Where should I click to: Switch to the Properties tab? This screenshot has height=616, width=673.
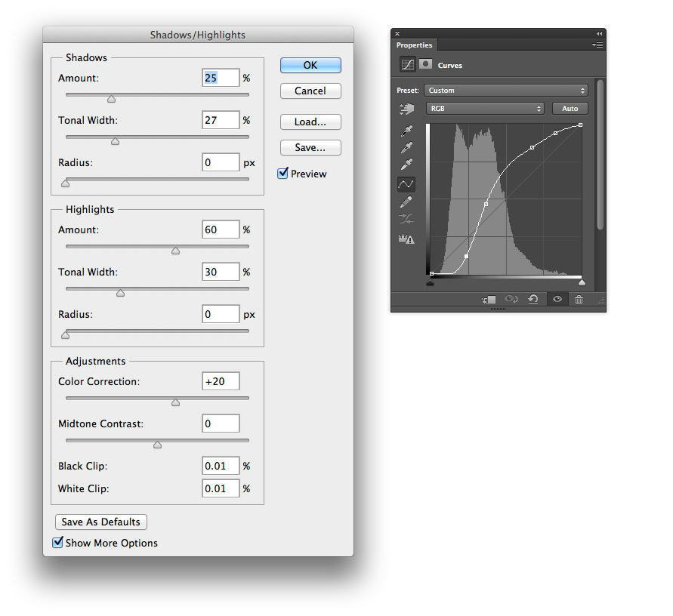414,45
